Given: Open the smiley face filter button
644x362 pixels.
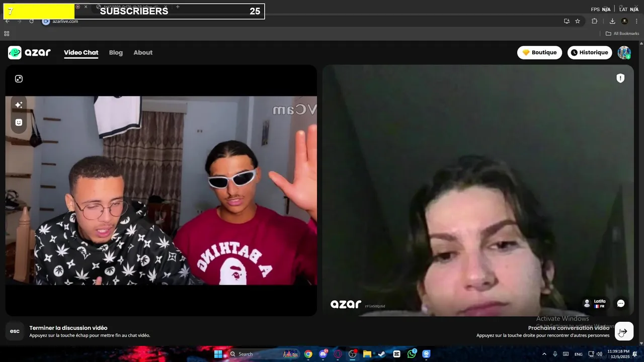Looking at the screenshot, I should tap(19, 122).
